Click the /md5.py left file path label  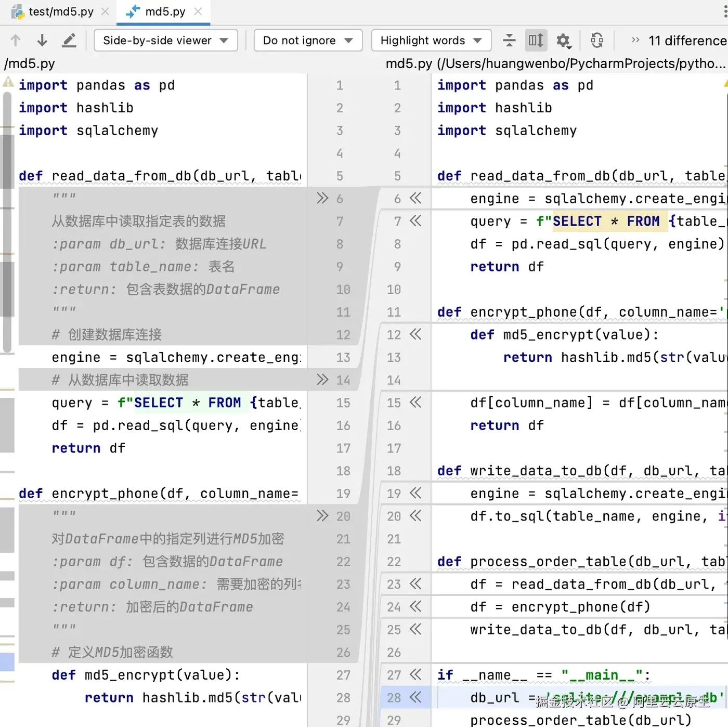point(30,63)
